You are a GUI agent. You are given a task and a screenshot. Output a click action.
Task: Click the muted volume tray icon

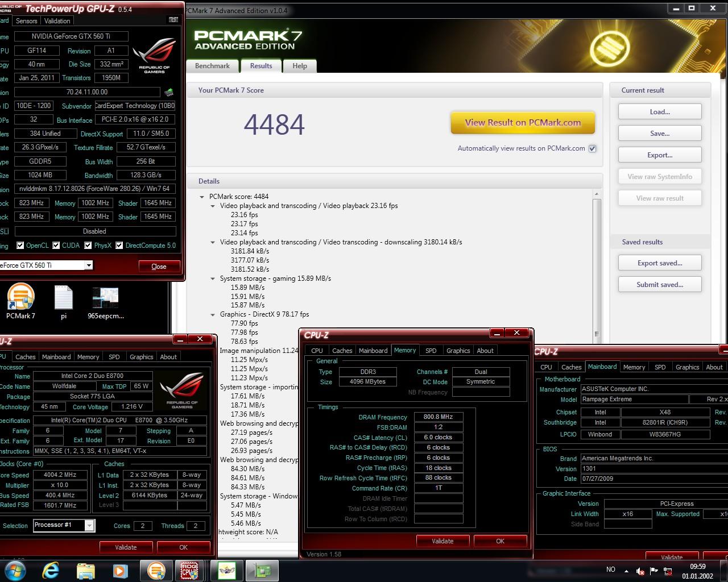point(640,571)
